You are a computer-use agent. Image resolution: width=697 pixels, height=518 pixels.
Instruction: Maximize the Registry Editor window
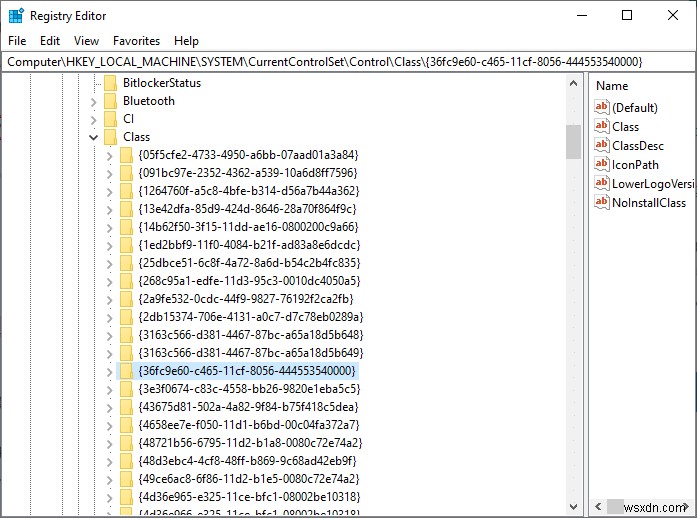627,16
